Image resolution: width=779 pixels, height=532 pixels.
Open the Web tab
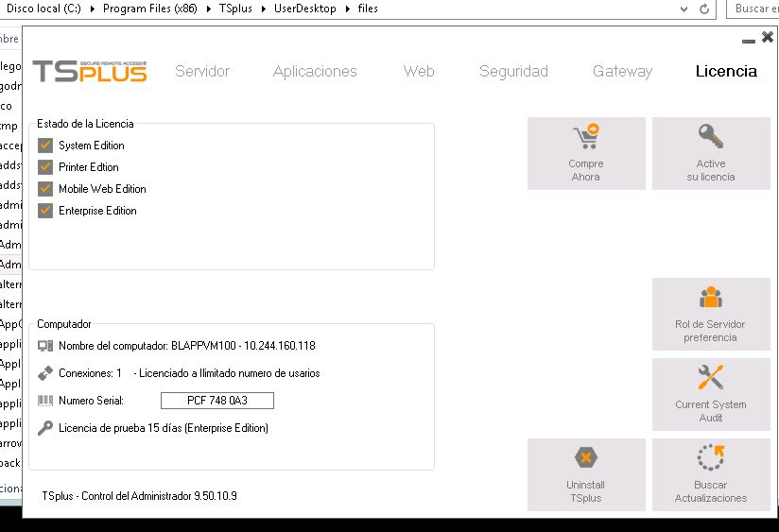pos(419,72)
